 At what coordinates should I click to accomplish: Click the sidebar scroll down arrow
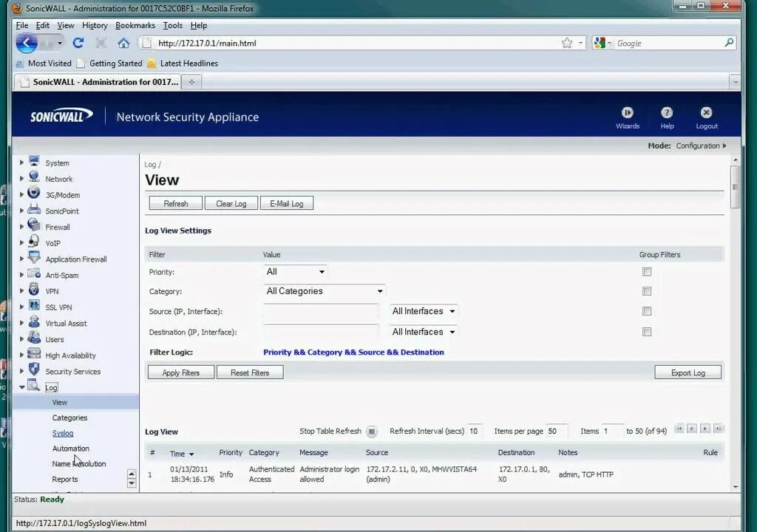pyautogui.click(x=132, y=483)
